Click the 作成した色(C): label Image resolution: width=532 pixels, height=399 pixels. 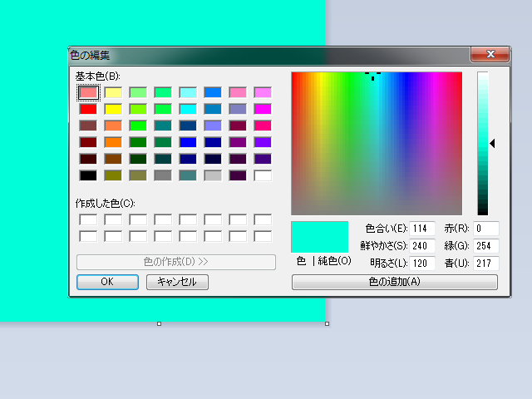(106, 203)
